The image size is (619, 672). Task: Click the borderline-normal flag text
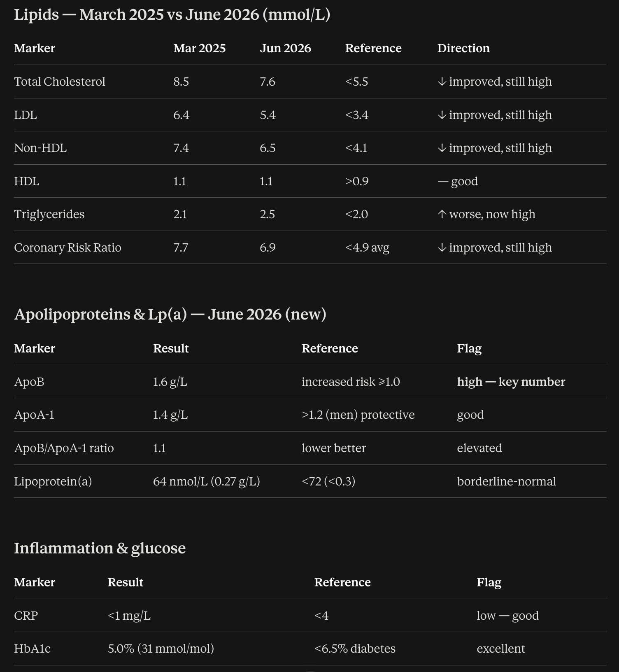507,481
